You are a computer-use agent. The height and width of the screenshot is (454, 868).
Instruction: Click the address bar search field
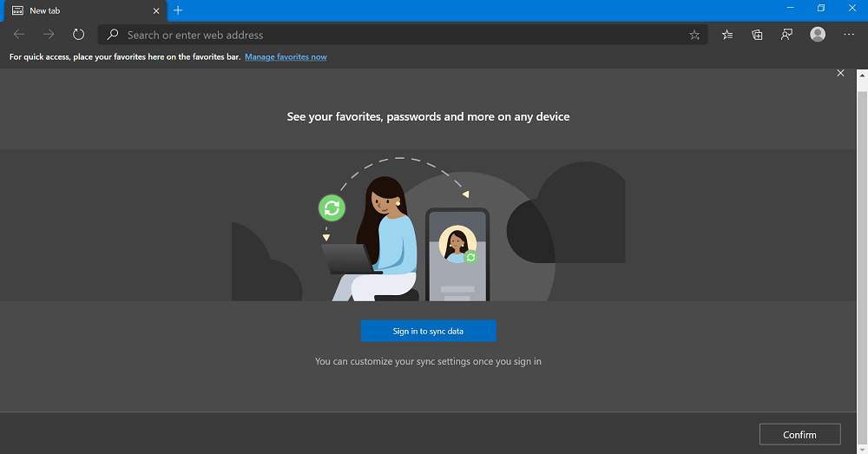[403, 35]
